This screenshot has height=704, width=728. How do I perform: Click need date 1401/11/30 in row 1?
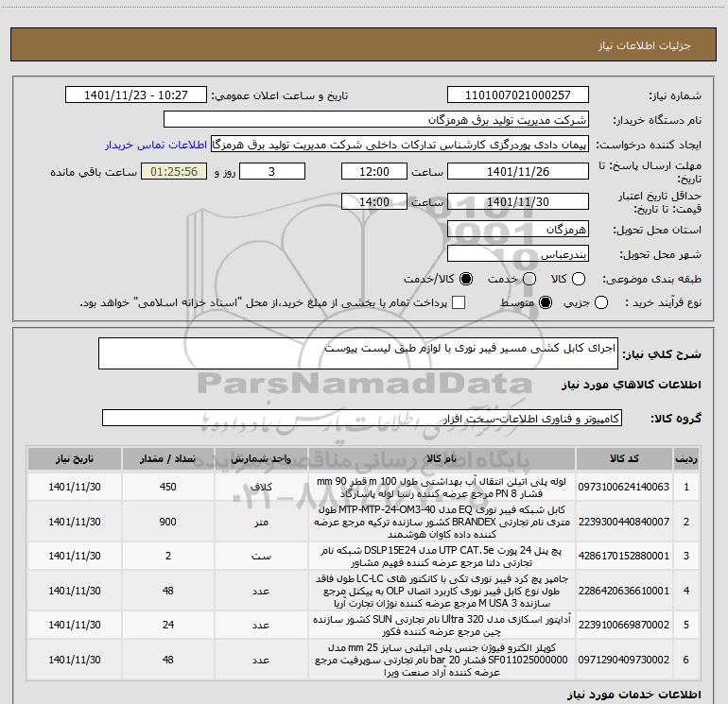75,487
